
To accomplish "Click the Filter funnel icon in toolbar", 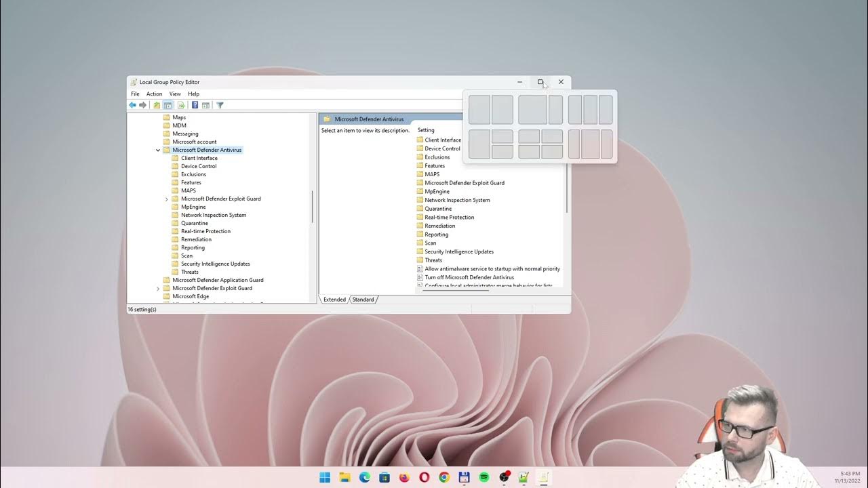I will (220, 105).
